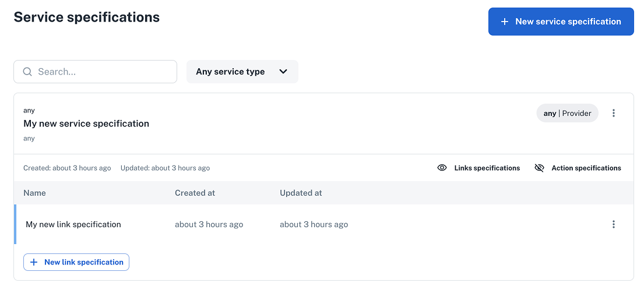Click the crossed-eye icon beside Action specifications
Screen dimensions: 644x286
539,168
